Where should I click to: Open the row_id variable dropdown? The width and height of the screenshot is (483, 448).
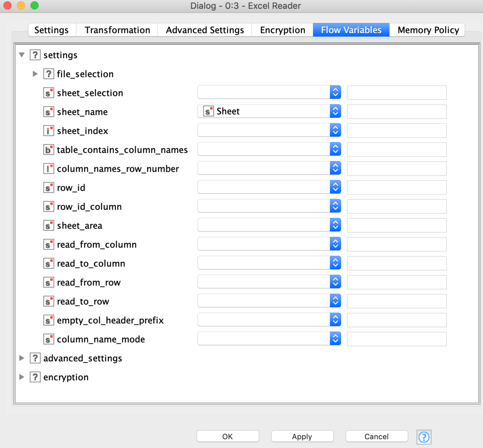(x=269, y=187)
